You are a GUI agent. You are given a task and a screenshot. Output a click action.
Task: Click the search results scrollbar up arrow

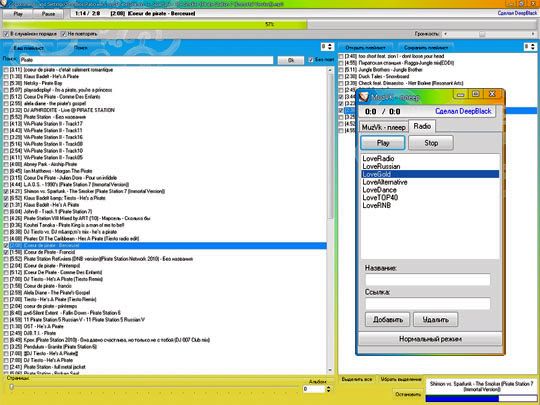click(330, 70)
